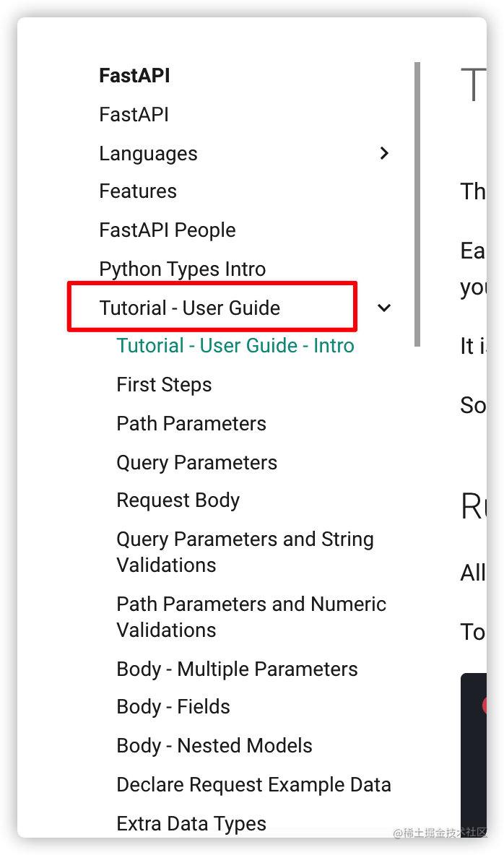Select the Extra Data Types entry
The width and height of the screenshot is (504, 855).
pos(191,823)
